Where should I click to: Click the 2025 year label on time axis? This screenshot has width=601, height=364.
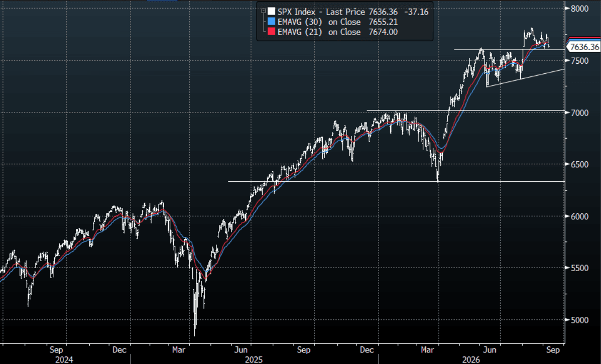[254, 359]
